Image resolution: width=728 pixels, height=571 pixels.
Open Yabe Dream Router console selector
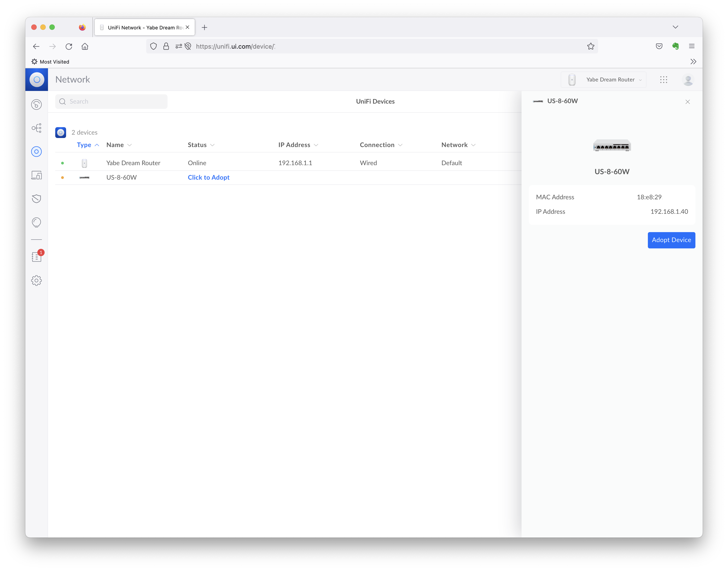[603, 80]
